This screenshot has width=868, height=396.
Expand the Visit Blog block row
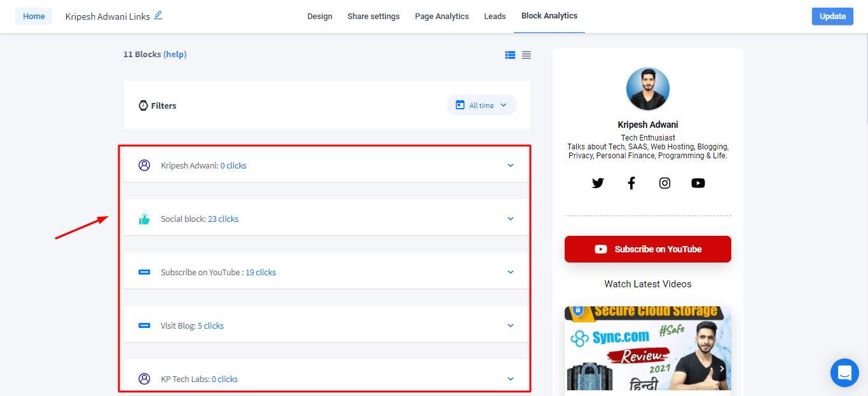pyautogui.click(x=510, y=325)
